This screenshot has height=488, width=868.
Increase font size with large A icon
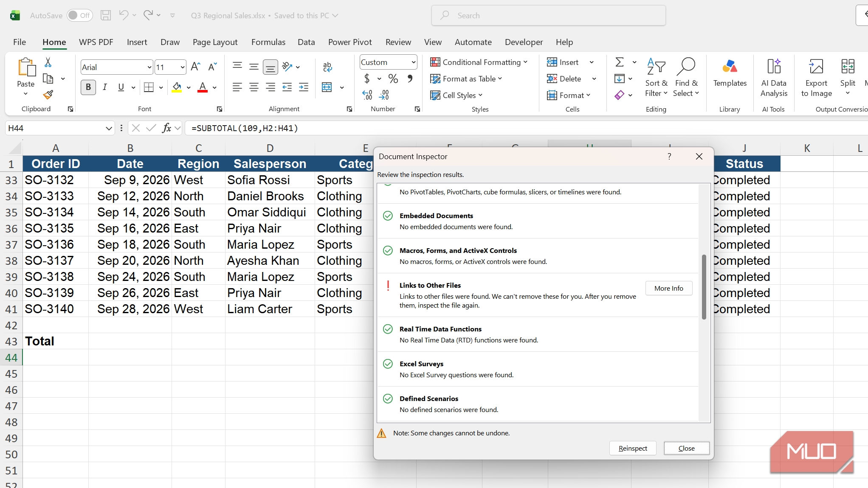(x=195, y=67)
